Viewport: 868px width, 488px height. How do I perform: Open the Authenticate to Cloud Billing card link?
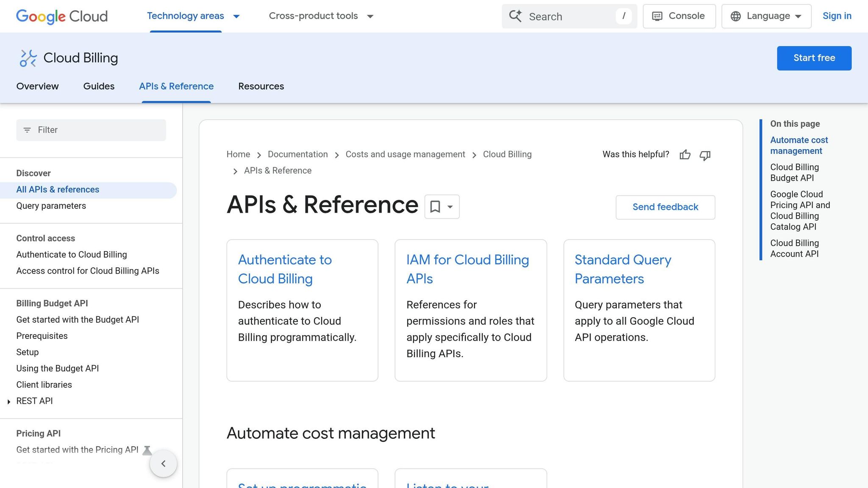[284, 269]
